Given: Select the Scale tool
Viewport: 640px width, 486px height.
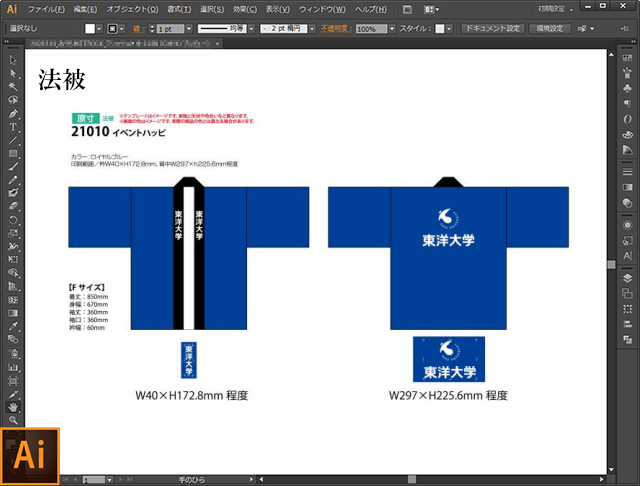Looking at the screenshot, I should pos(13,233).
